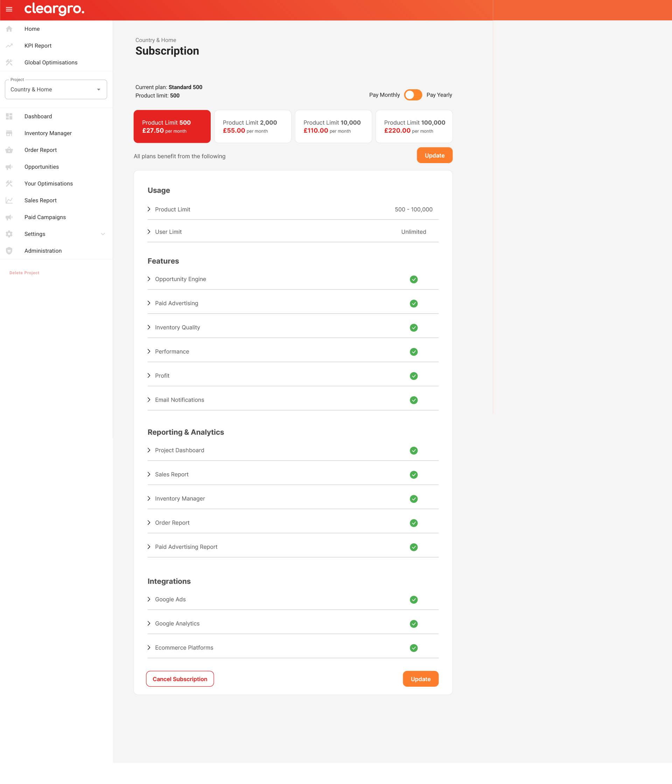Open Paid Campaigns in the sidebar
672x784 pixels.
pos(45,217)
